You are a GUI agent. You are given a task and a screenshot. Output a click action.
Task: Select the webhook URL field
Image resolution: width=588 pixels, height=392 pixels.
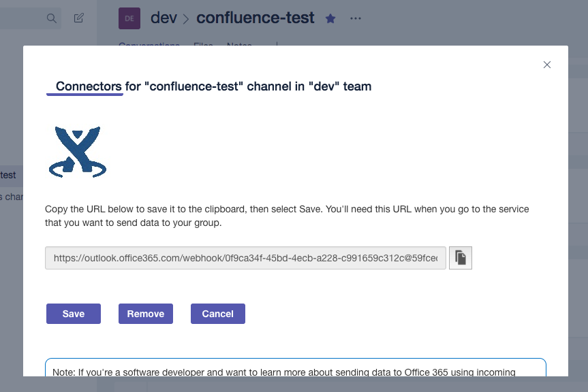point(246,258)
